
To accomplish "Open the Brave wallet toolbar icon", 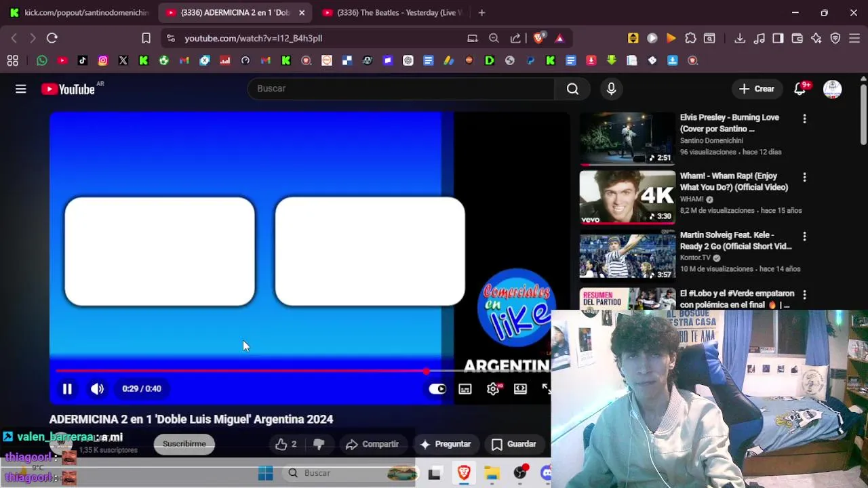I will pyautogui.click(x=797, y=38).
